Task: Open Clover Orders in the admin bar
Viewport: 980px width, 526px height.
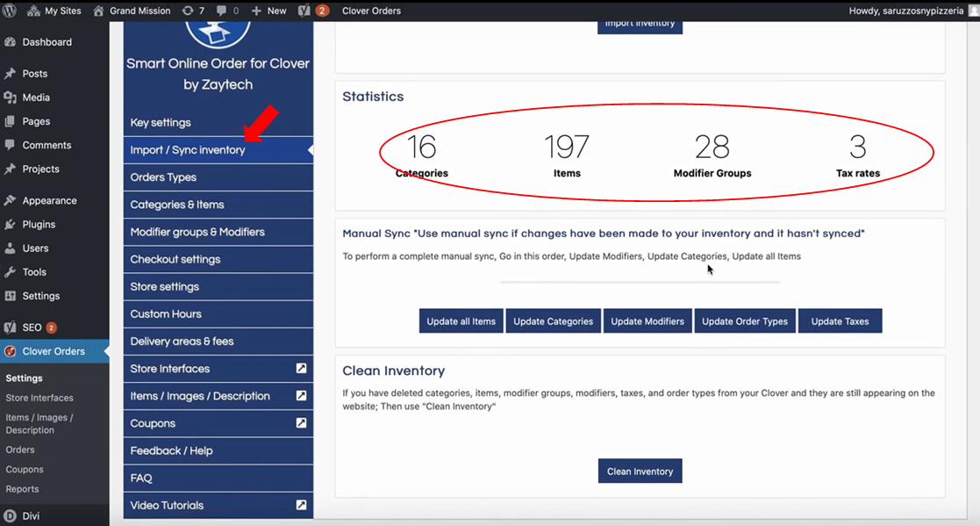Action: [371, 11]
